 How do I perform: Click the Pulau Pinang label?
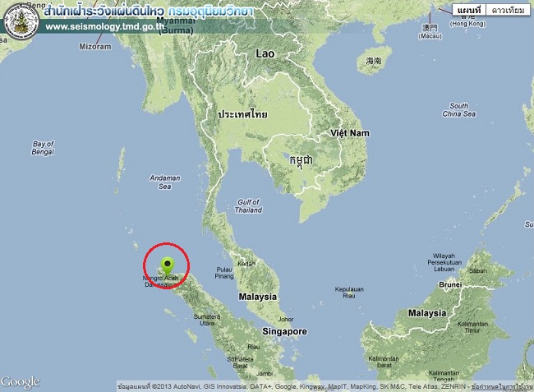(224, 273)
